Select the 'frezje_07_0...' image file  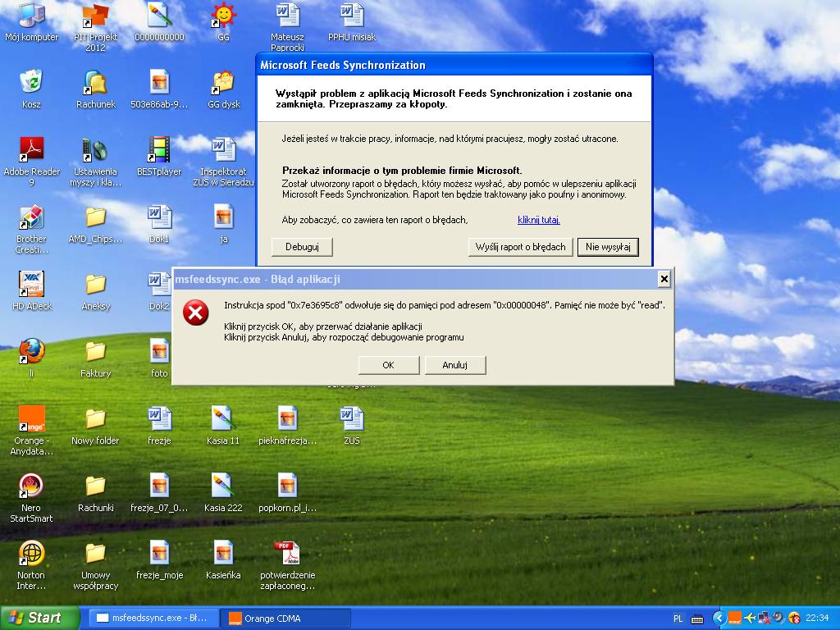159,493
